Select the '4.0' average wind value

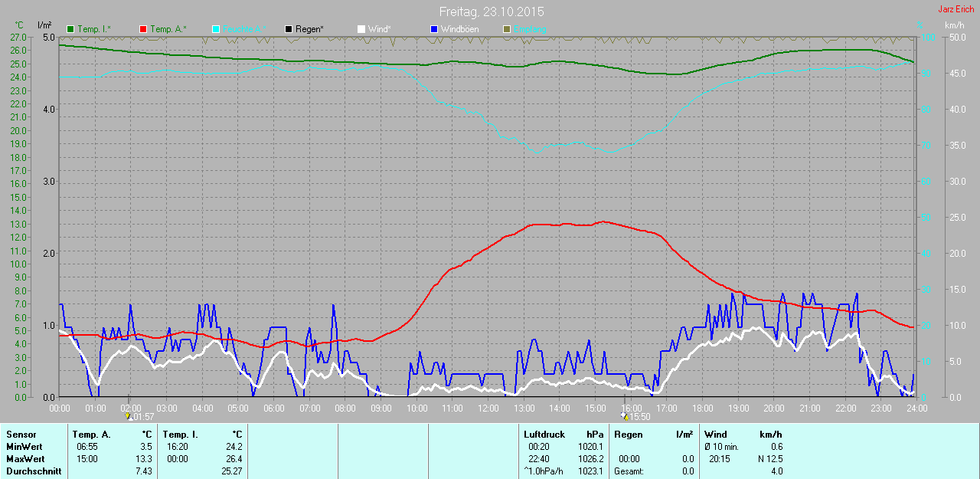pyautogui.click(x=776, y=471)
